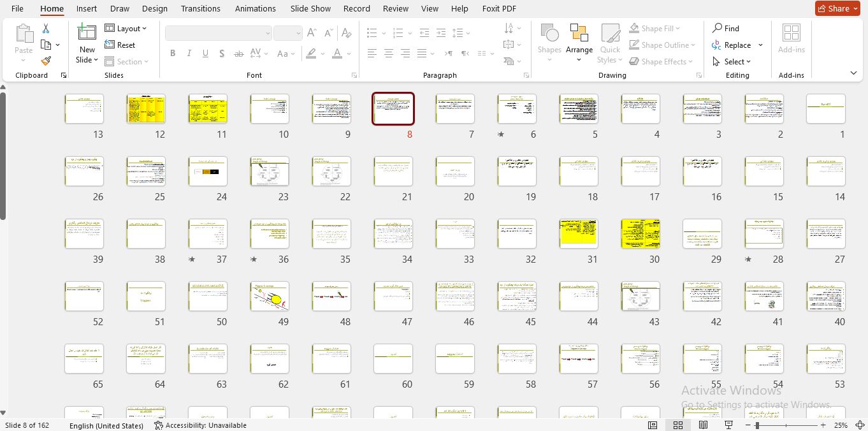
Task: Click the Slide Sorter view icon
Action: click(678, 425)
